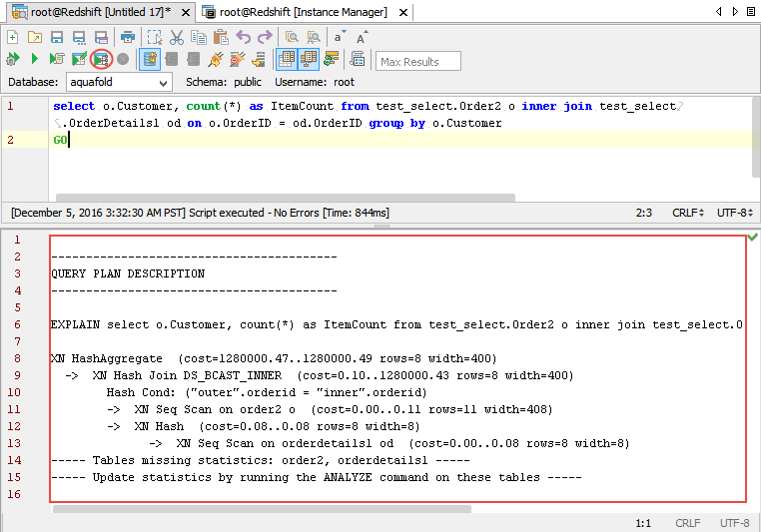This screenshot has height=532, width=761.
Task: Focus the Max Results input field
Action: pos(418,61)
